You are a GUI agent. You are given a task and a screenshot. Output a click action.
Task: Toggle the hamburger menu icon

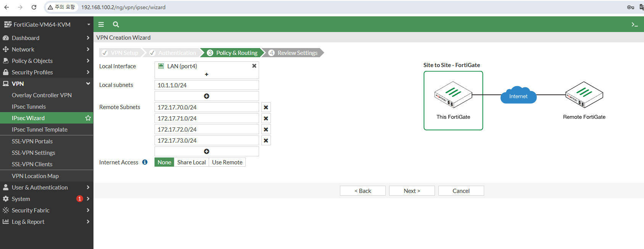101,24
